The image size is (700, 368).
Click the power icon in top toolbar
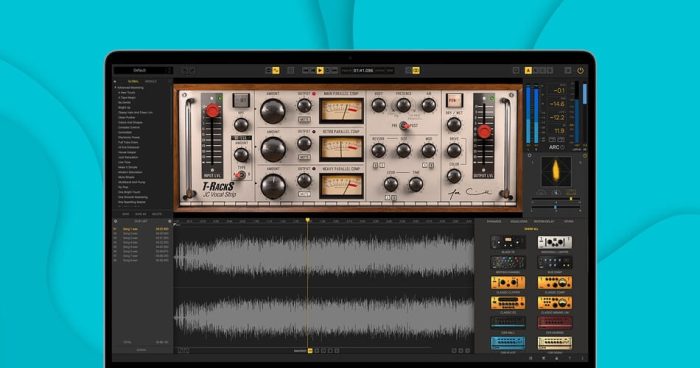pos(580,71)
